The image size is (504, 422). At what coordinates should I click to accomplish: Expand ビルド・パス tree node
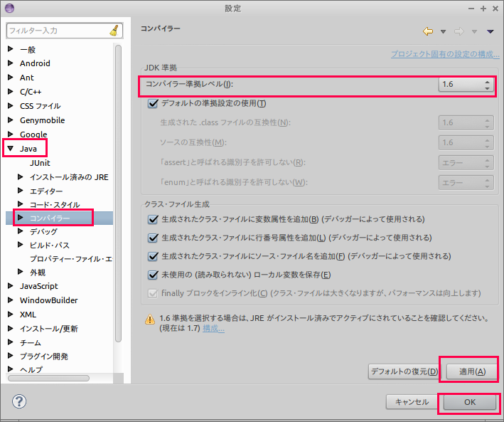20,244
